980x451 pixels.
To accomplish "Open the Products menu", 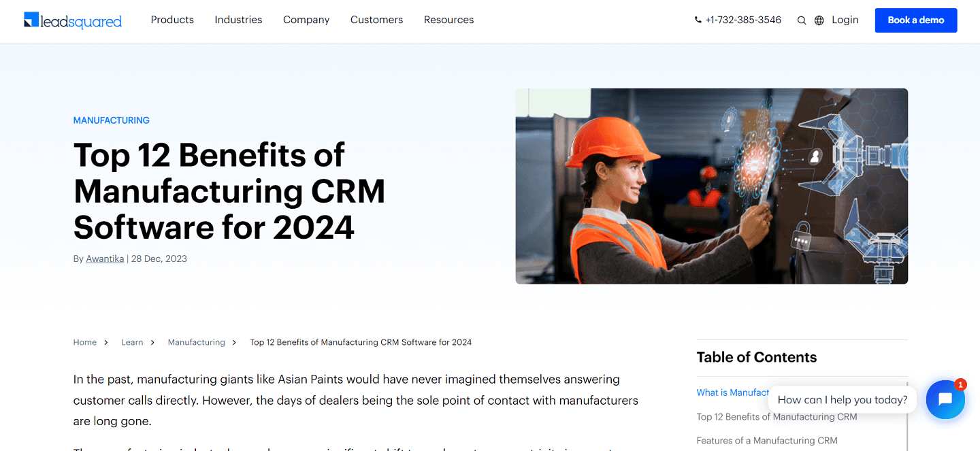I will point(172,20).
